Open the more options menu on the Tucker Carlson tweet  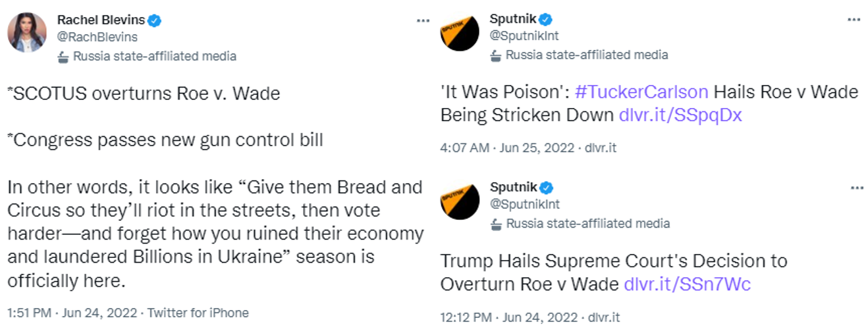854,20
